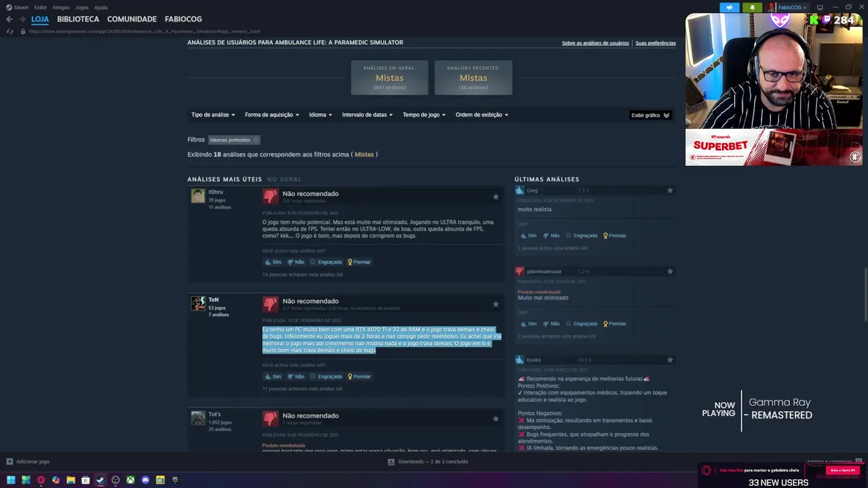Switch to NO GERAL reviews tab
The image size is (868, 488).
284,180
